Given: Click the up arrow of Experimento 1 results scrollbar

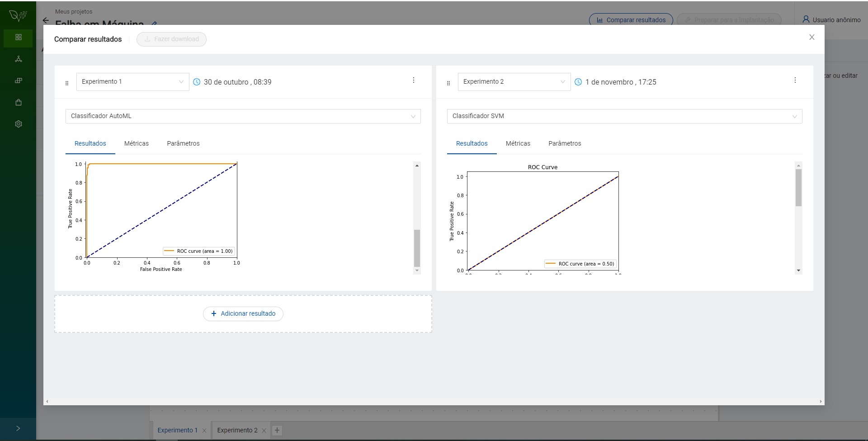Looking at the screenshot, I should point(417,166).
